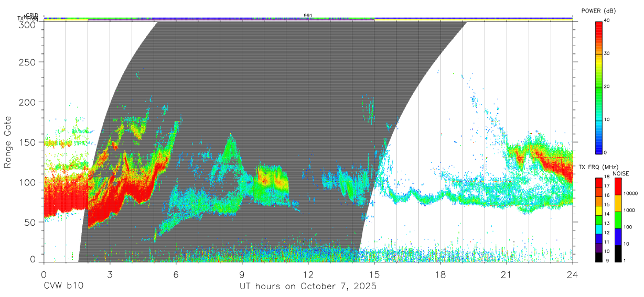Click the cyan 12–13 MHz TX FRQ swatch
Viewport: 644px width, 297px height.
(x=598, y=229)
